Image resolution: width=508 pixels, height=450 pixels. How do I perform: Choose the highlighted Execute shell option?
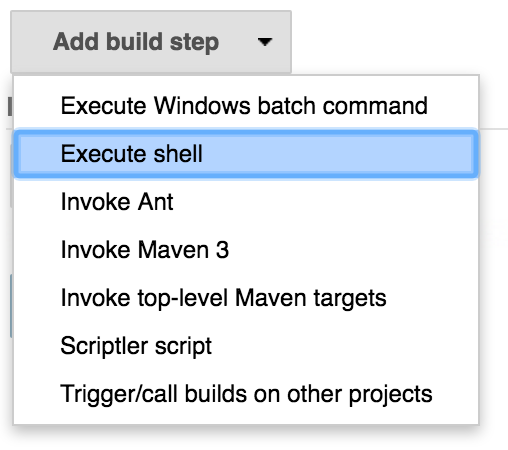pyautogui.click(x=246, y=154)
